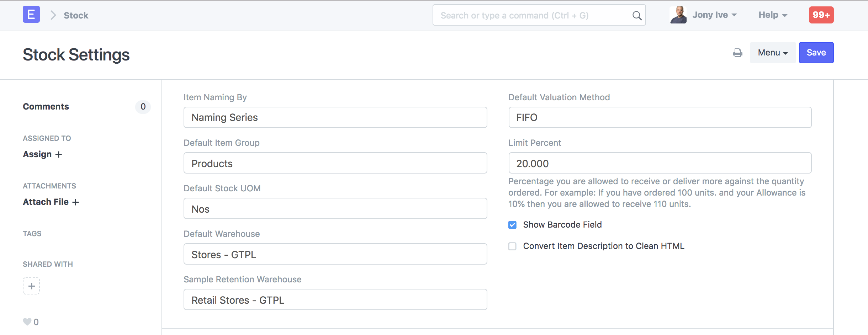The height and width of the screenshot is (335, 868).
Task: Click the Shared With plus box
Action: (31, 286)
